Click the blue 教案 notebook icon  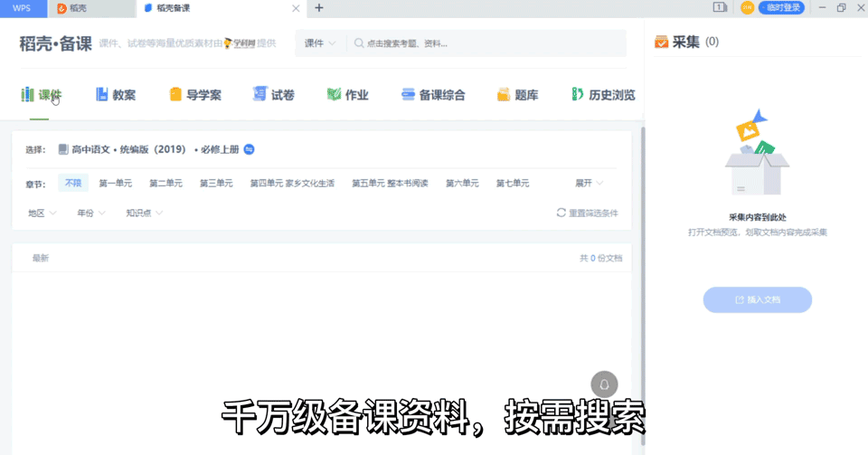pos(102,95)
